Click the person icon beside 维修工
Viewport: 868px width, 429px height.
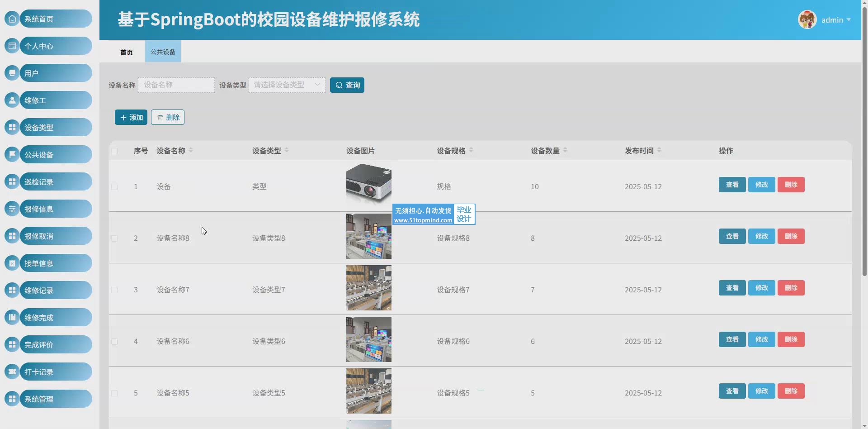pyautogui.click(x=12, y=100)
